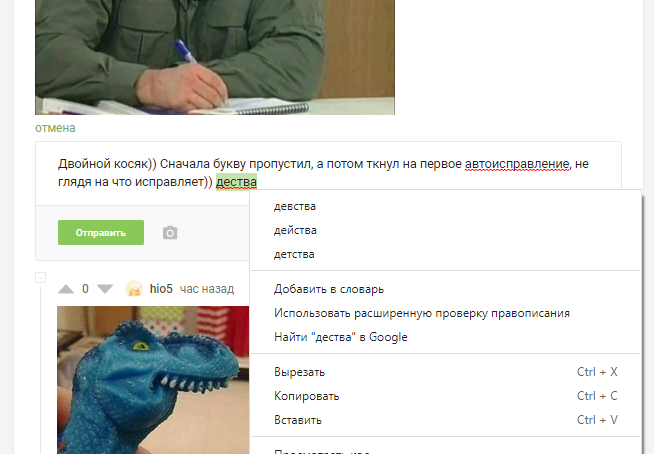This screenshot has height=454, width=654.
Task: Open hio5 username profile link
Action: (161, 289)
